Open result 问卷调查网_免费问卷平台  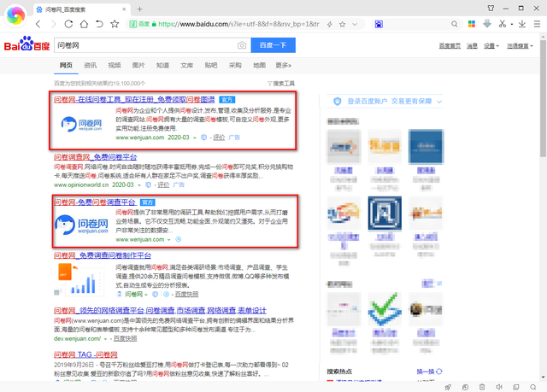[x=95, y=157]
